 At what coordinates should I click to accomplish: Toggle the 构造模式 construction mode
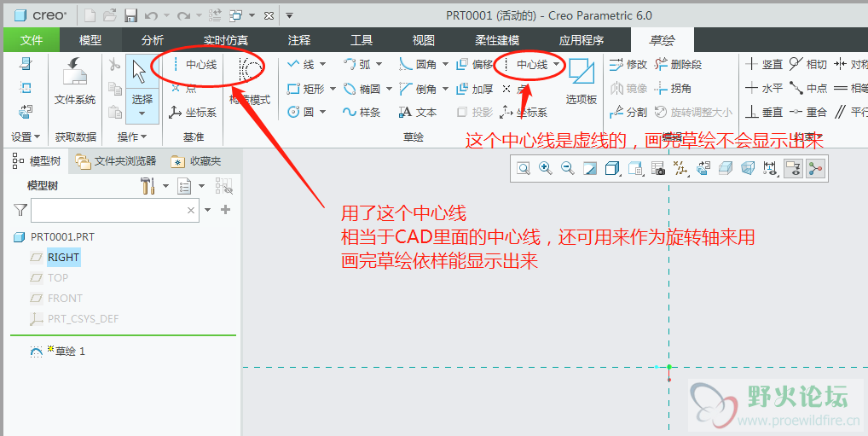point(250,81)
